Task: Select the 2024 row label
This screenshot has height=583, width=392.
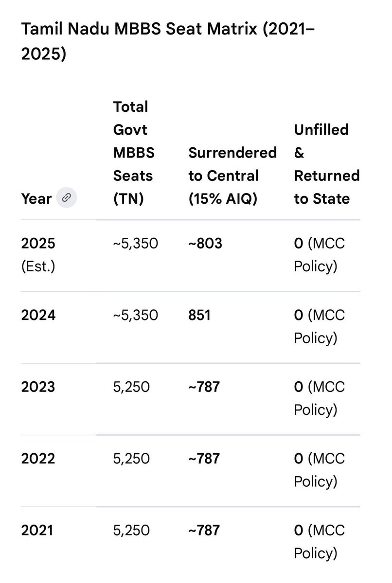Action: (x=38, y=315)
